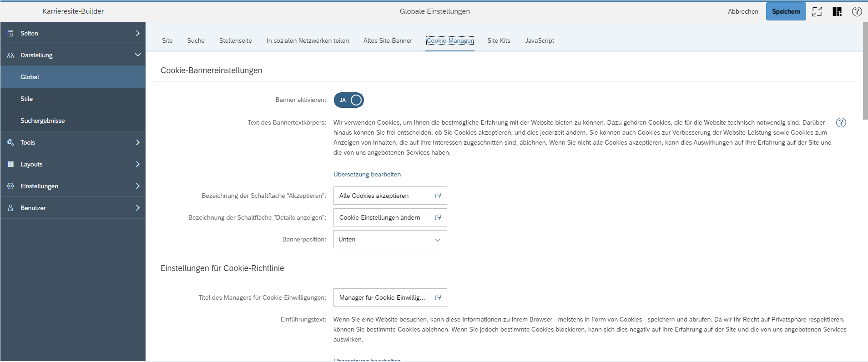Select Stile in the sidebar
The height and width of the screenshot is (362, 868).
73,99
